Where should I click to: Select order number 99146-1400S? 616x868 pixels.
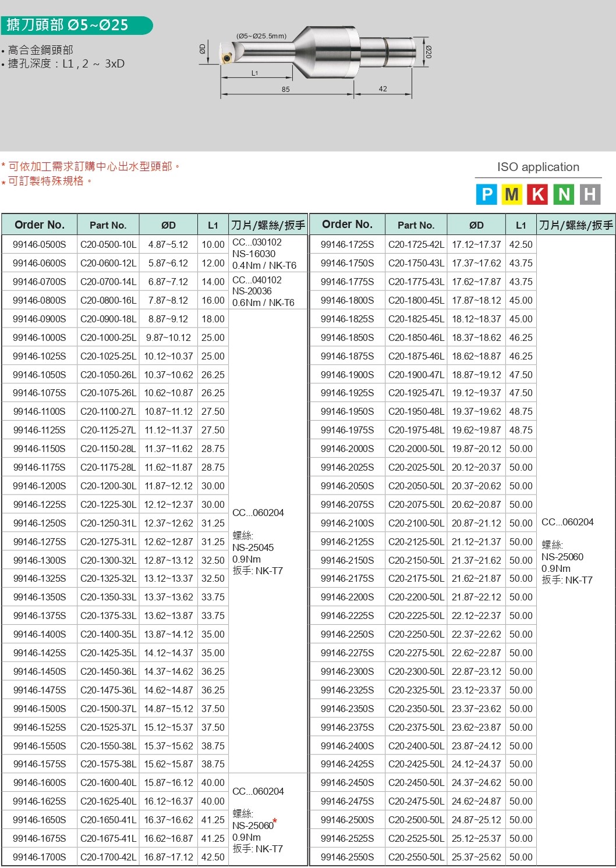point(40,634)
